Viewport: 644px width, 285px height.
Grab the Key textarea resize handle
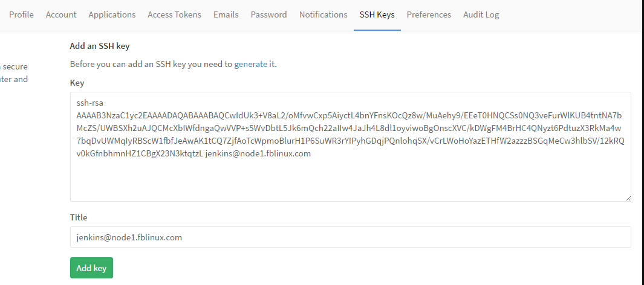[628, 197]
